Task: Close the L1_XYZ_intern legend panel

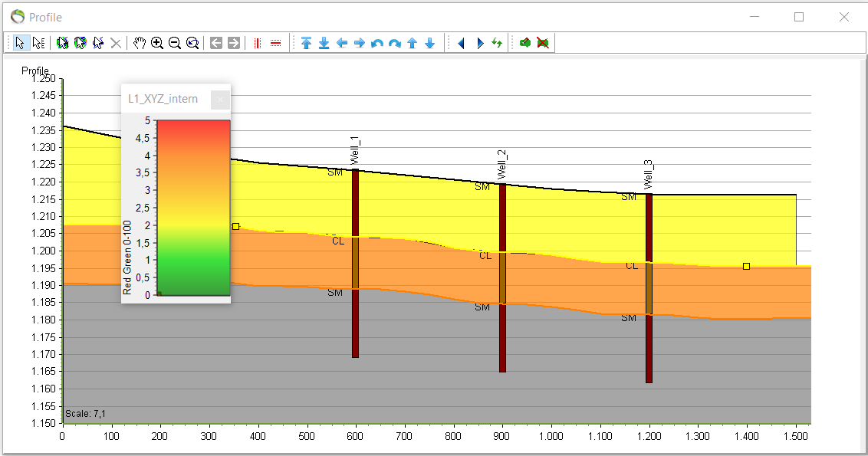Action: point(220,100)
